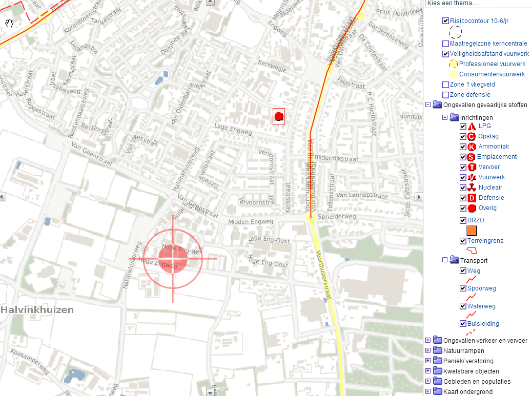Click the Nucleair radiation symbol icon
532x396 pixels.
472,187
